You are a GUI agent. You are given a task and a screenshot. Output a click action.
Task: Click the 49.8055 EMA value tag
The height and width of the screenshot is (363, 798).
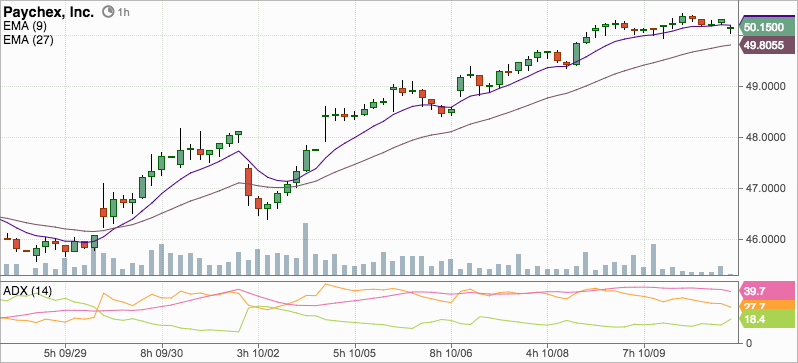point(767,46)
